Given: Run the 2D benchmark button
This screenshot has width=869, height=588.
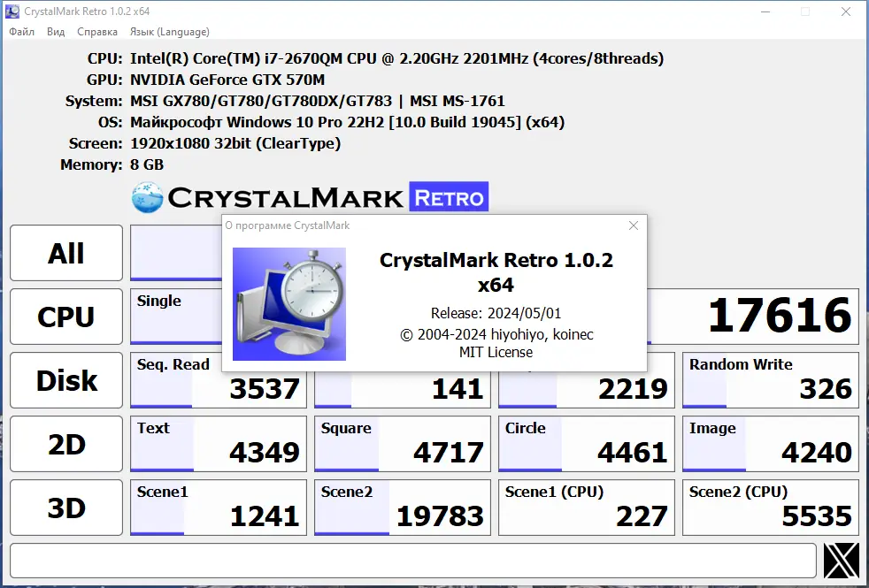Looking at the screenshot, I should pyautogui.click(x=66, y=444).
